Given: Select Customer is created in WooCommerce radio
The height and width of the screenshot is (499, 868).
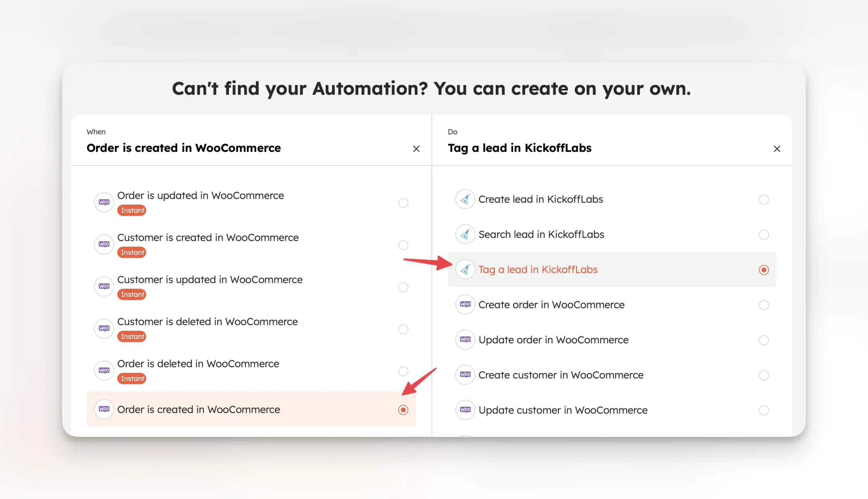Looking at the screenshot, I should click(x=403, y=245).
